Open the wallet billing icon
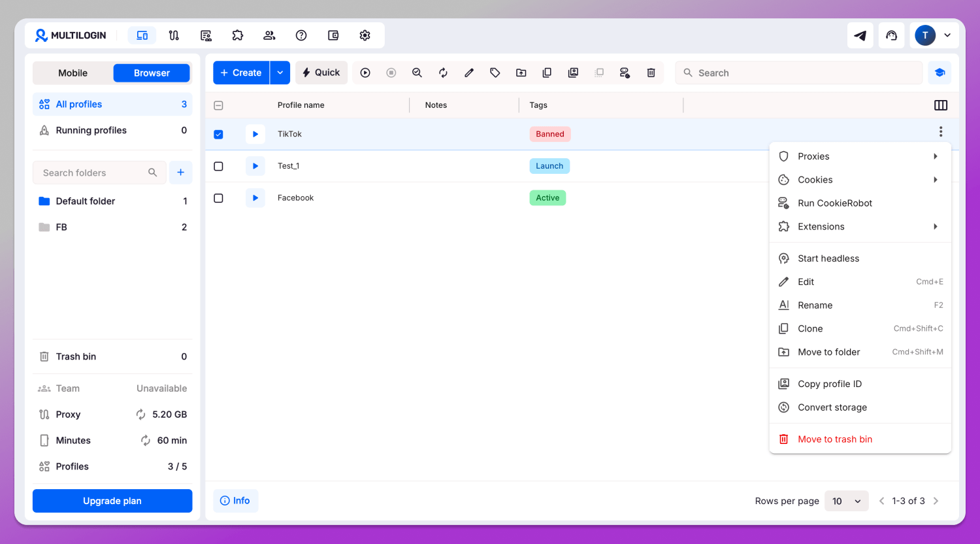Screen dimensions: 980x544 point(333,35)
